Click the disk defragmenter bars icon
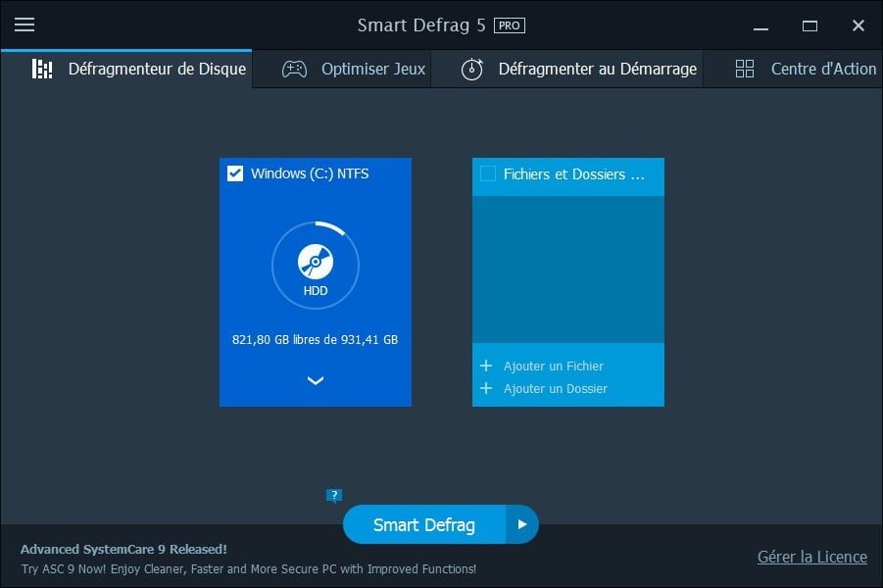This screenshot has height=588, width=883. (42, 69)
